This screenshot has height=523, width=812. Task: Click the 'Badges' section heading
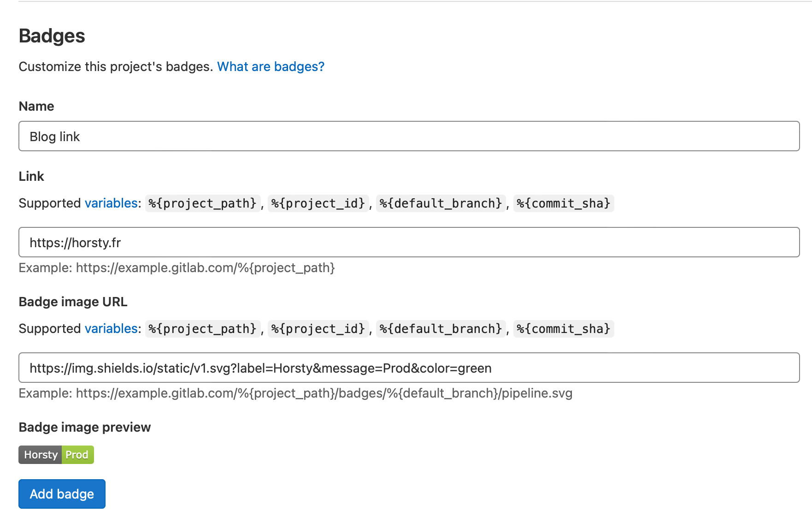tap(52, 36)
